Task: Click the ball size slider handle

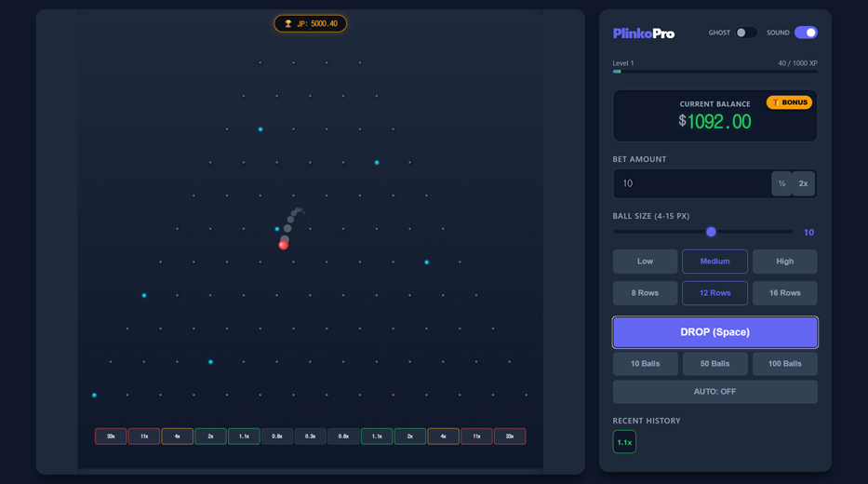Action: [711, 232]
